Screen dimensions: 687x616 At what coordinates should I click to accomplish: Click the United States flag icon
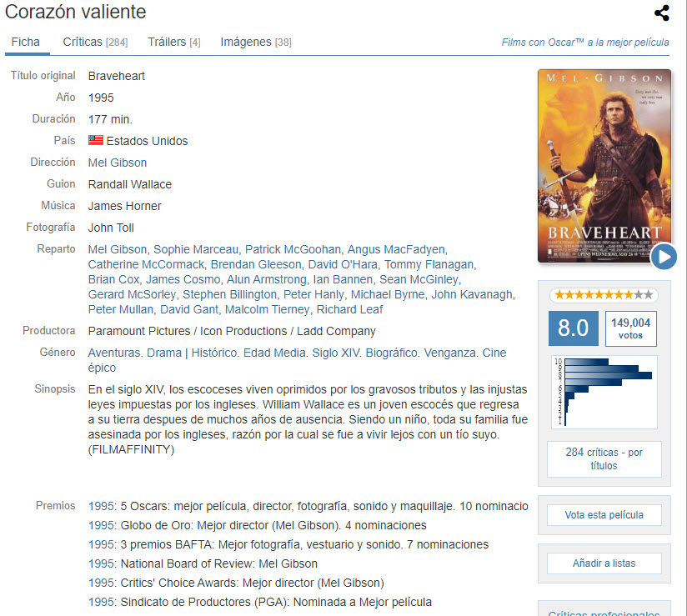[x=96, y=140]
